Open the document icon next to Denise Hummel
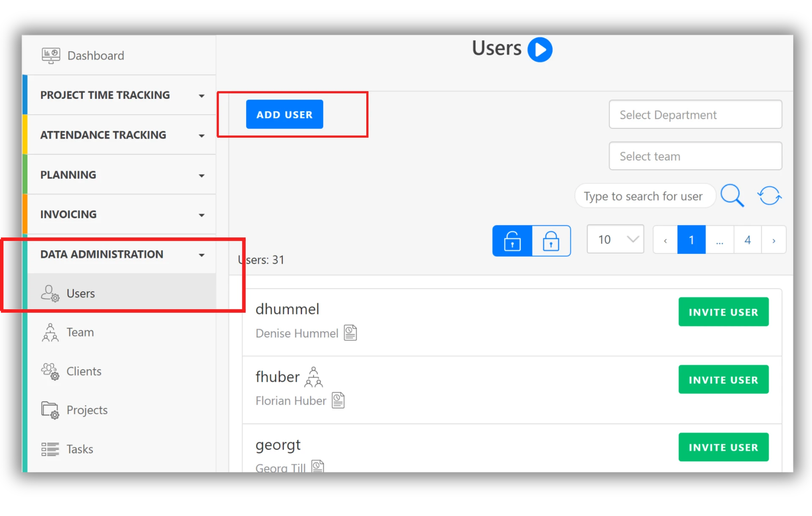The image size is (812, 516). (x=350, y=333)
